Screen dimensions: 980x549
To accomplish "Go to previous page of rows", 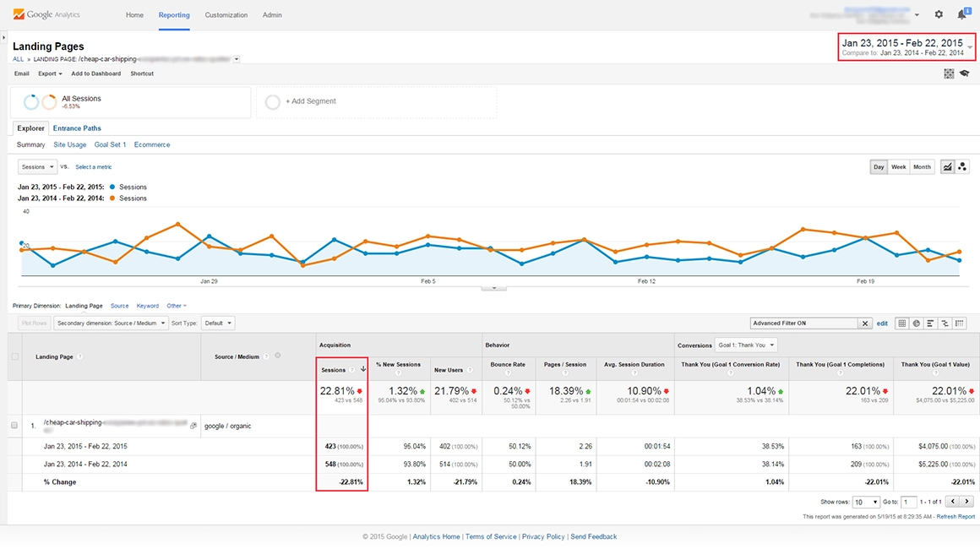I will [952, 502].
